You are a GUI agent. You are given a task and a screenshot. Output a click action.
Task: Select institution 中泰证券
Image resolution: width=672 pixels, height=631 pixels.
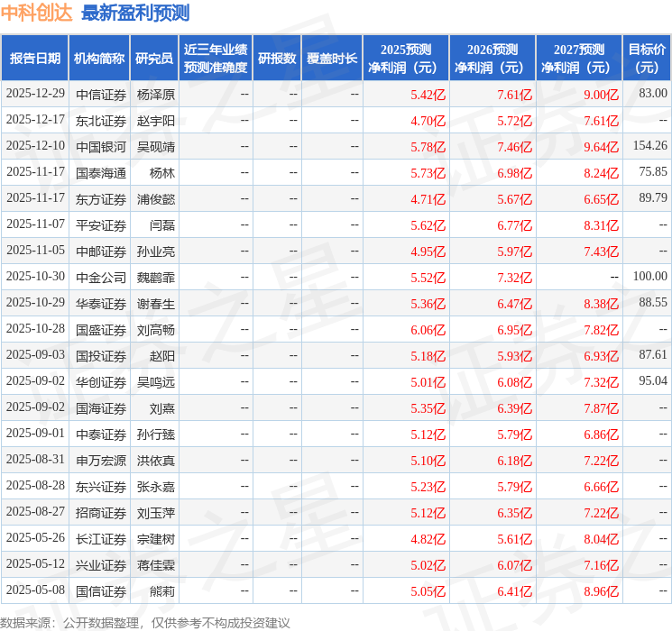(x=101, y=434)
